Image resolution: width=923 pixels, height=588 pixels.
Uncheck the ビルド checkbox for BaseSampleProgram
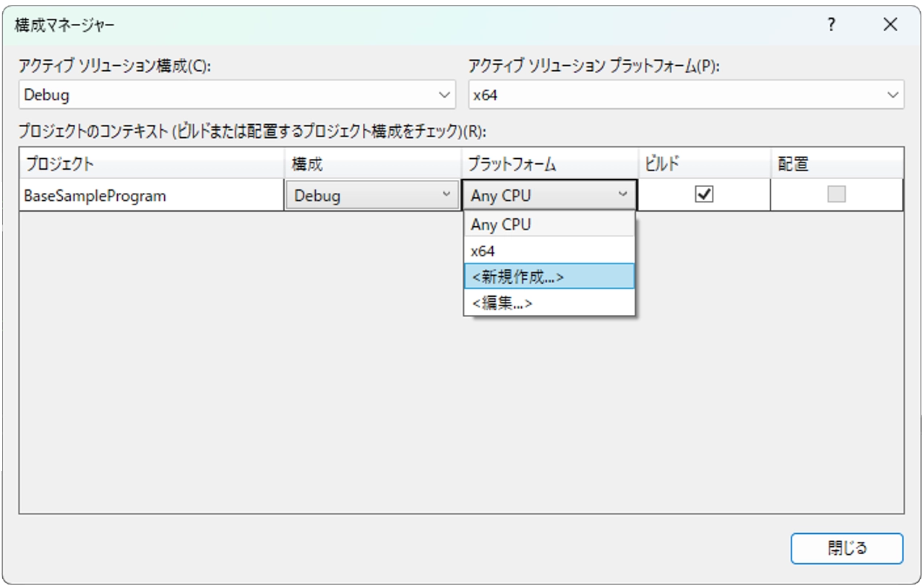[704, 194]
